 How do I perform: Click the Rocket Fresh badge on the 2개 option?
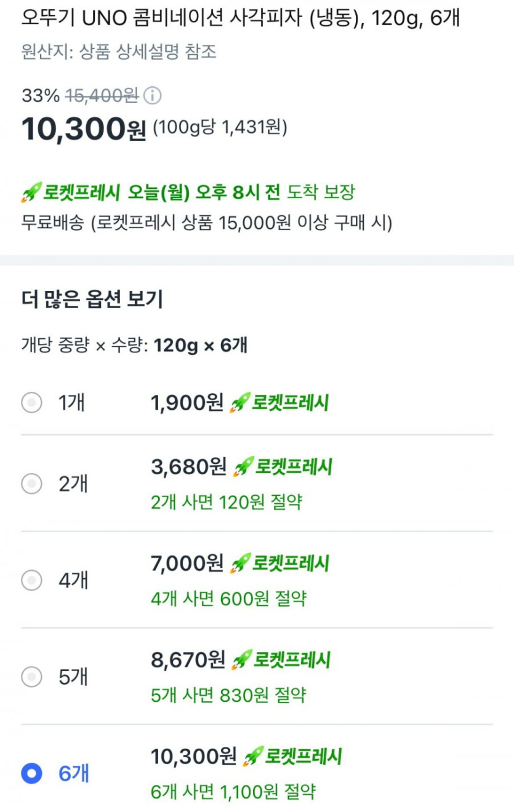283,467
